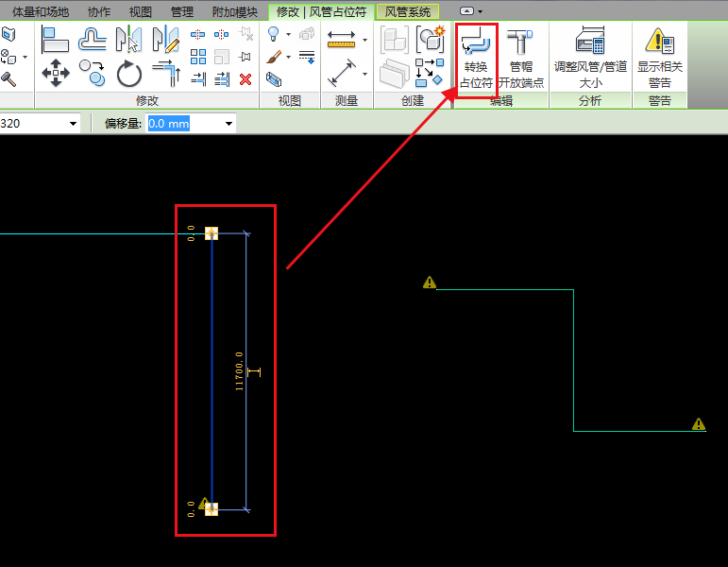
Task: Select Mirror - Pick Axis tool
Action: click(x=128, y=40)
